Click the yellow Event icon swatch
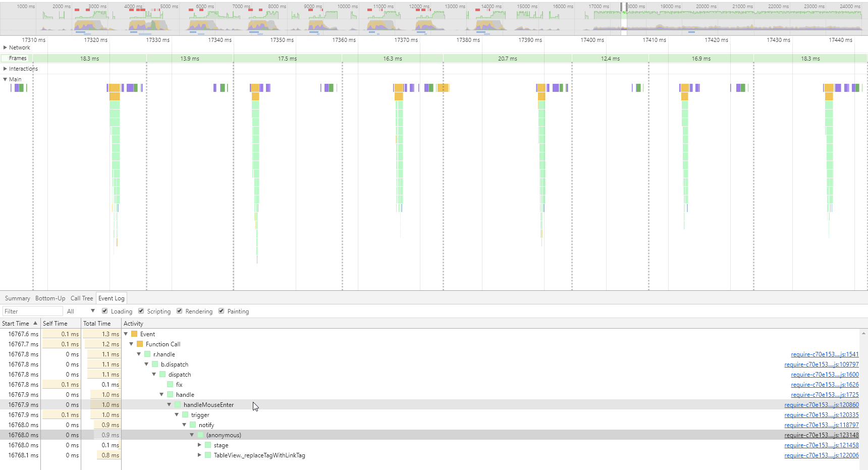 point(134,334)
